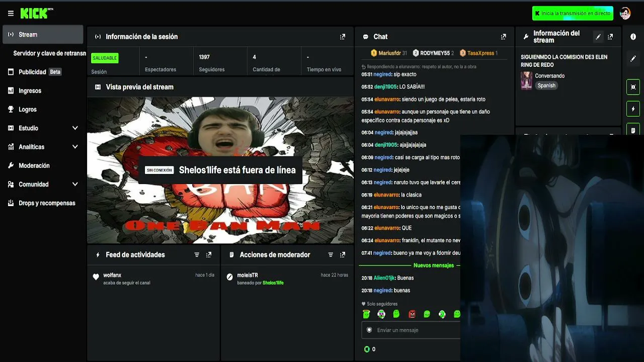Click the Publicidad megaphone-style sidebar icon
The image size is (644, 362).
[11, 72]
